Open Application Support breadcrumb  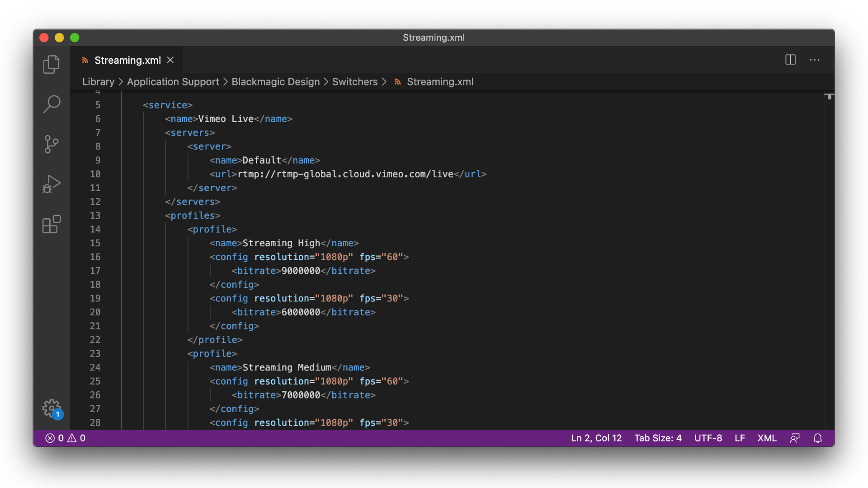pos(173,82)
